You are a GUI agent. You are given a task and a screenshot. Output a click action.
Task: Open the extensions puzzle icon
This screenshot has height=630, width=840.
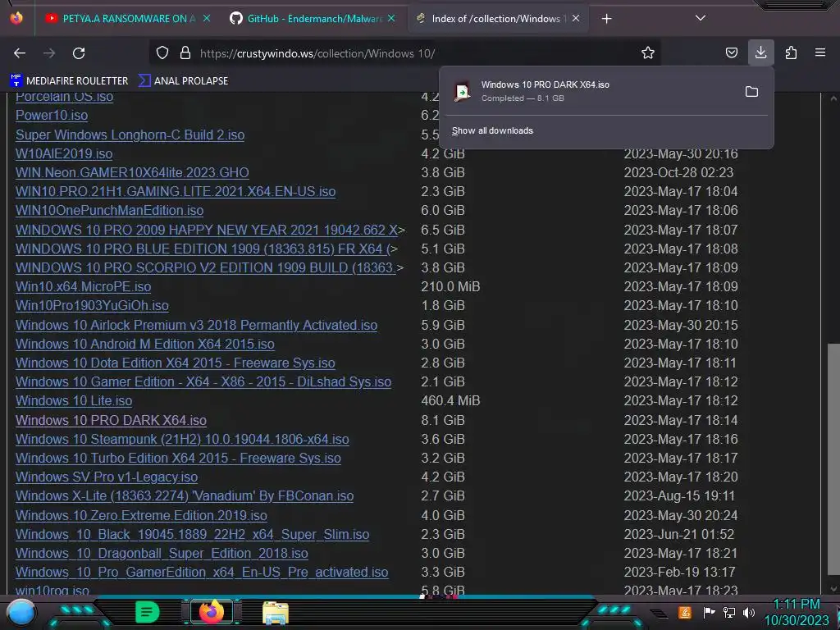point(791,53)
